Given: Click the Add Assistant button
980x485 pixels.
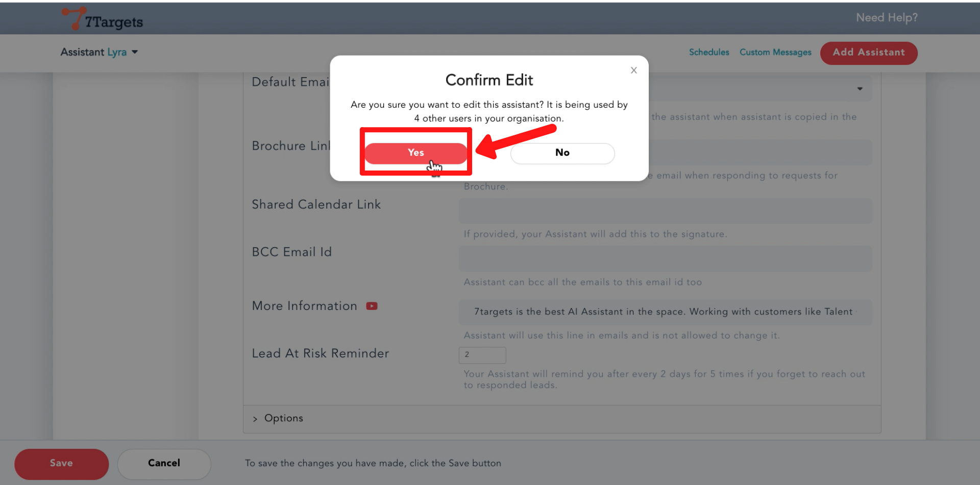Looking at the screenshot, I should 868,53.
